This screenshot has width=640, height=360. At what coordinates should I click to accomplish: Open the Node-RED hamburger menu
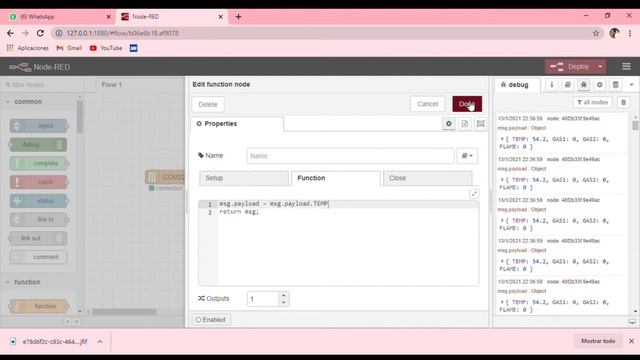click(626, 67)
